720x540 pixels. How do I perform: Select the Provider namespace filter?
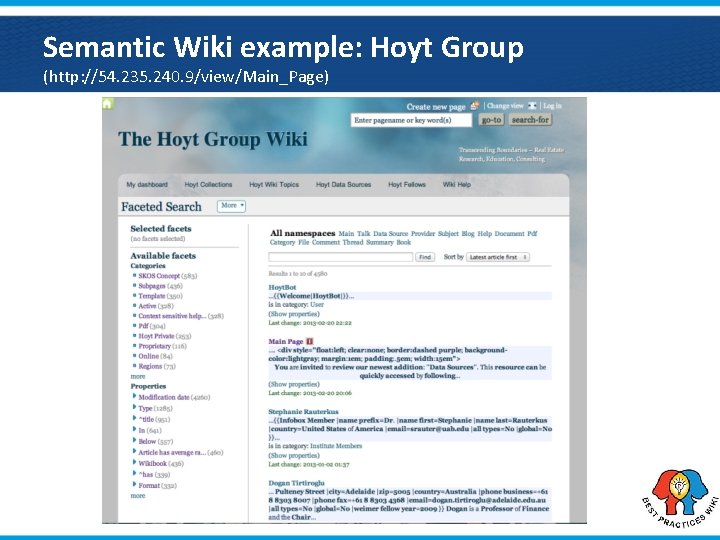pyautogui.click(x=423, y=234)
